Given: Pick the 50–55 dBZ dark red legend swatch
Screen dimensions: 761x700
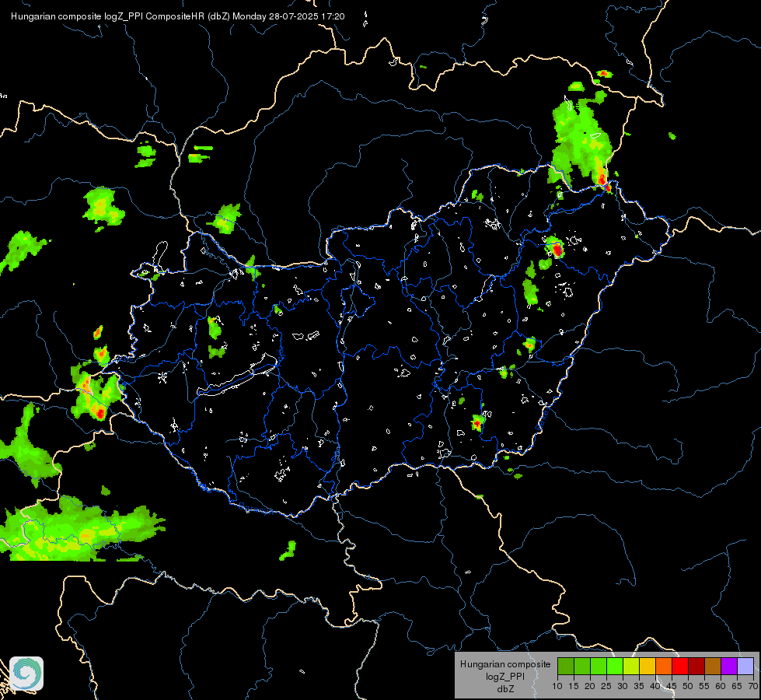Looking at the screenshot, I should (696, 666).
